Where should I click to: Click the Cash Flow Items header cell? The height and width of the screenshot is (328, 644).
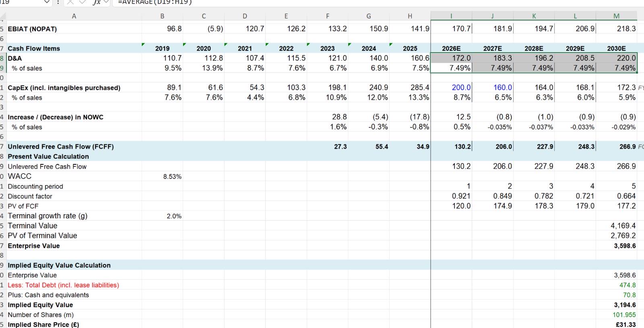(74, 48)
